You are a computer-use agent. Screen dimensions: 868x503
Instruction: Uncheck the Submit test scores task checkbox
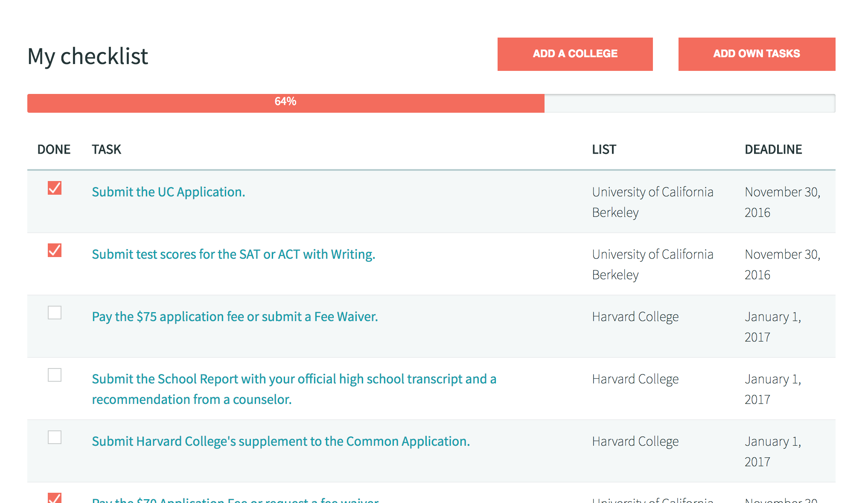(55, 250)
